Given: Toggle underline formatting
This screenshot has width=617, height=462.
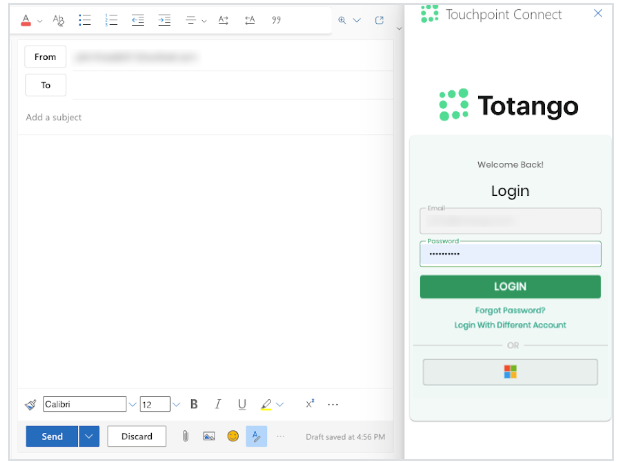Looking at the screenshot, I should tap(242, 404).
